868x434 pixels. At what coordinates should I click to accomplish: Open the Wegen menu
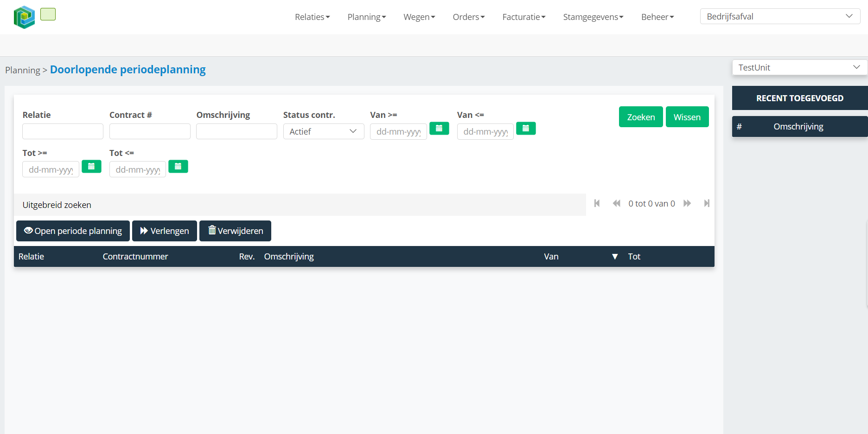[419, 17]
